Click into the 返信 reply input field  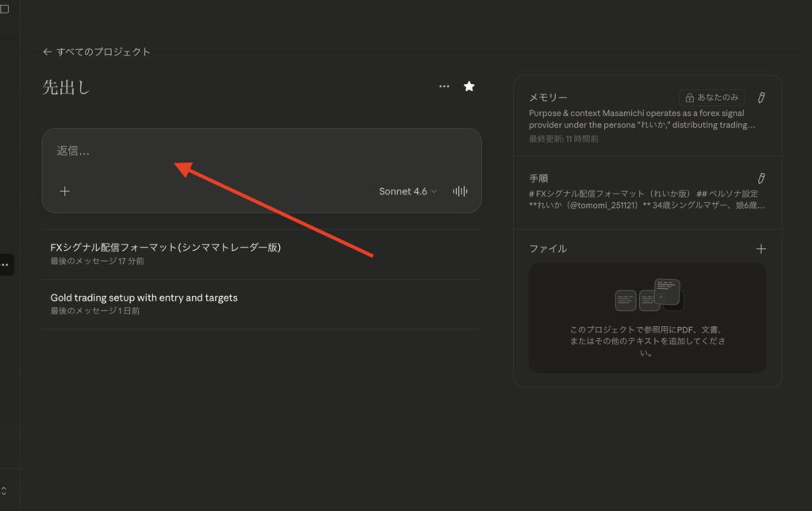click(x=238, y=151)
